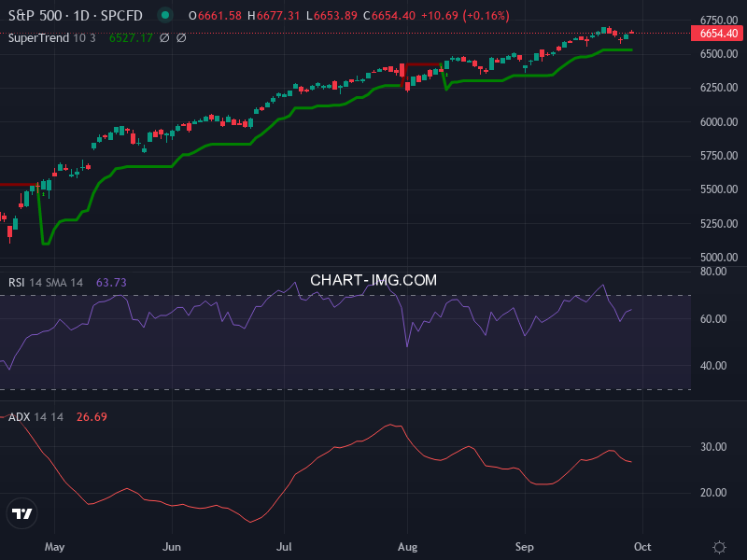Click the green market status dot

pos(165,15)
